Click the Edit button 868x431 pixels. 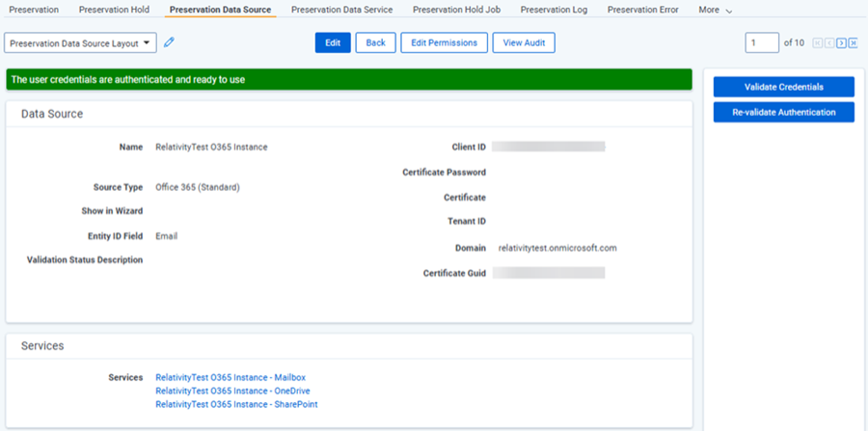[333, 42]
